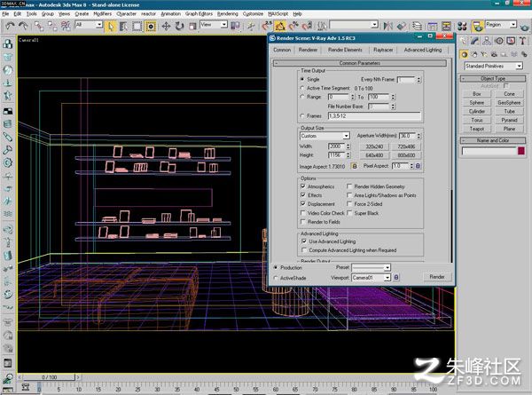
Task: Enable the Force 2-Sided option
Action: [x=349, y=204]
